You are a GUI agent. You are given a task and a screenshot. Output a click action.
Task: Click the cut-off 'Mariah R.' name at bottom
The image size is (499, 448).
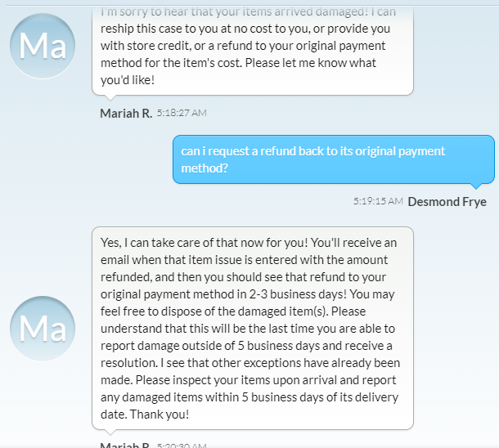[x=124, y=445]
